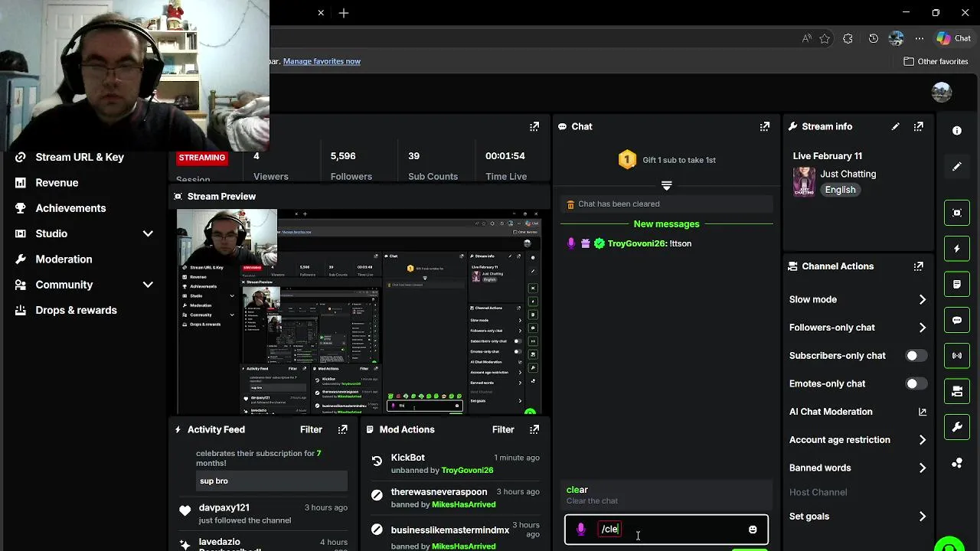The image size is (980, 551).
Task: Click the stream preview icon in right sidebar
Action: pos(957,213)
